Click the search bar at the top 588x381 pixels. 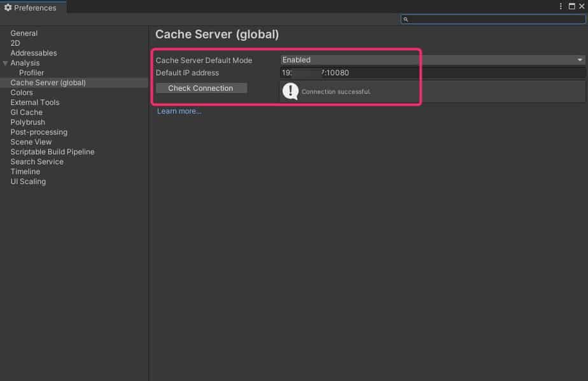click(x=493, y=18)
